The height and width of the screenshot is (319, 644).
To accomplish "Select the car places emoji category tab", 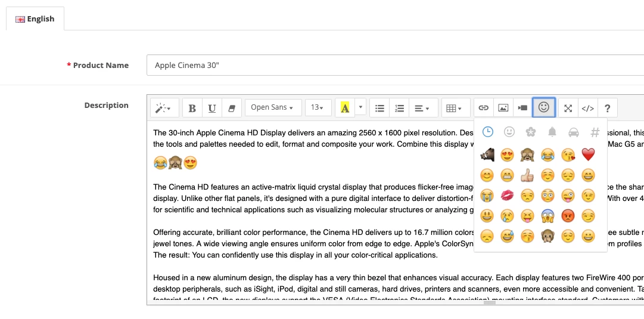I will point(574,132).
